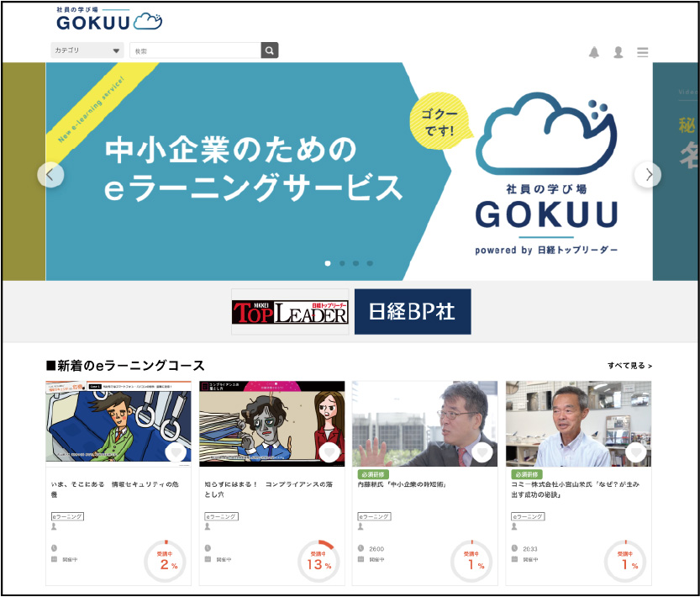This screenshot has height=597, width=700.
Task: Click 必須研修 badge on コミー株式会社 card
Action: (x=526, y=474)
